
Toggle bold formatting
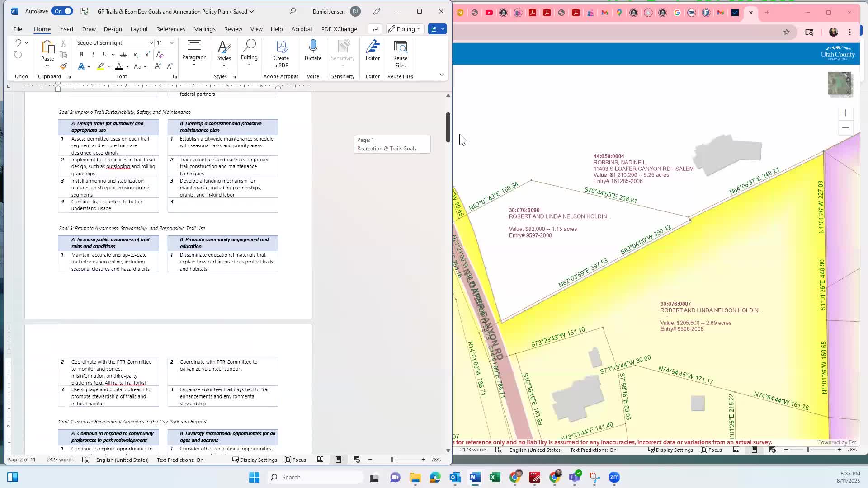[x=81, y=55]
